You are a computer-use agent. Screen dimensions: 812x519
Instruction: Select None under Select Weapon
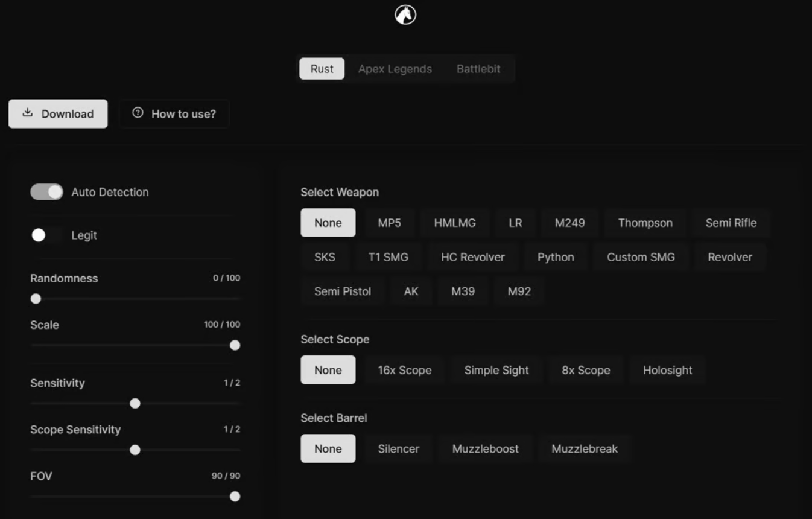(x=328, y=223)
